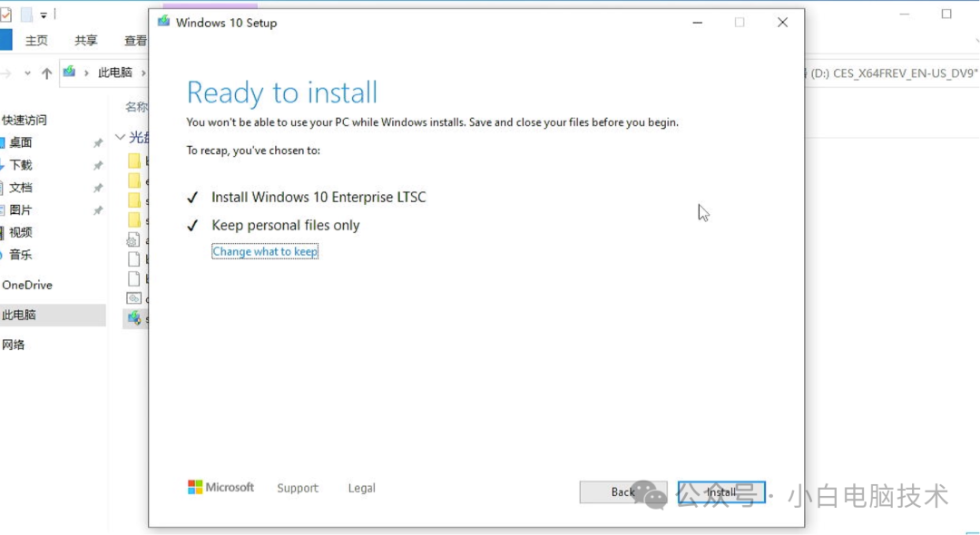Click the Microsoft logo in setup footer

(220, 487)
